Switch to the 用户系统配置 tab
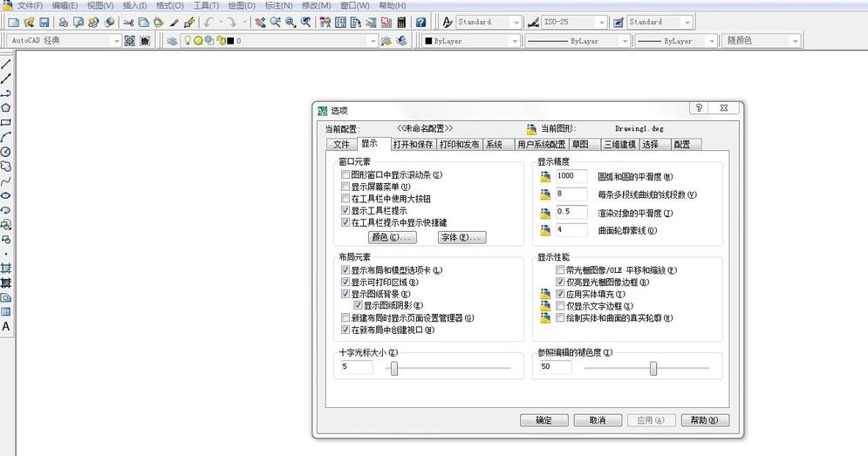This screenshot has width=868, height=456. 542,145
